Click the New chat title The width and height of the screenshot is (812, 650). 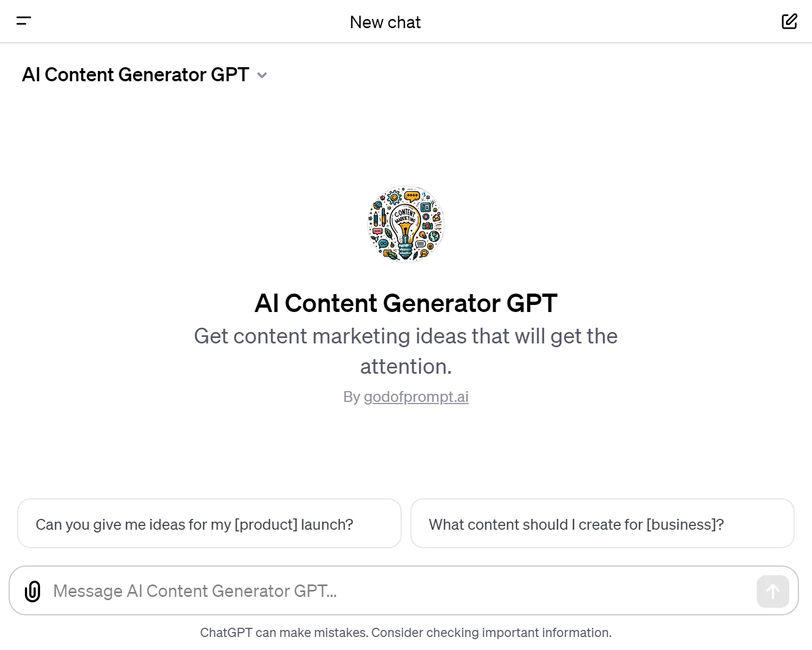(x=385, y=22)
